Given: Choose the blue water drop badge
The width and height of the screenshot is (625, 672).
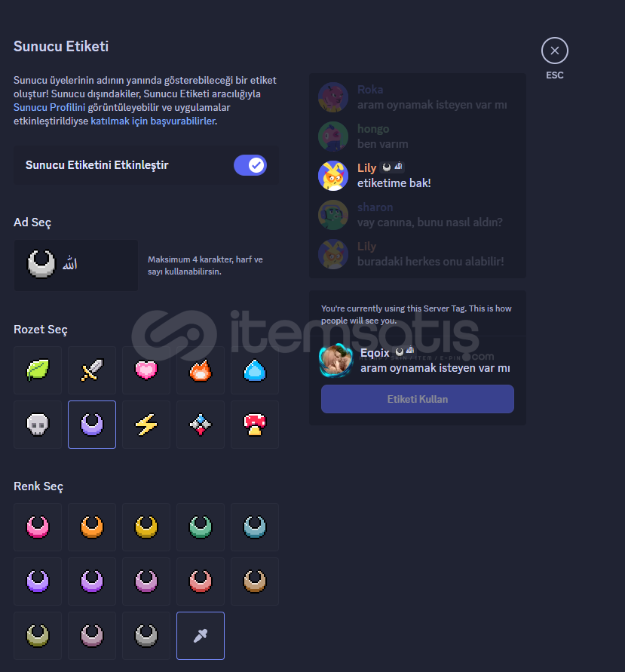Looking at the screenshot, I should pyautogui.click(x=255, y=370).
